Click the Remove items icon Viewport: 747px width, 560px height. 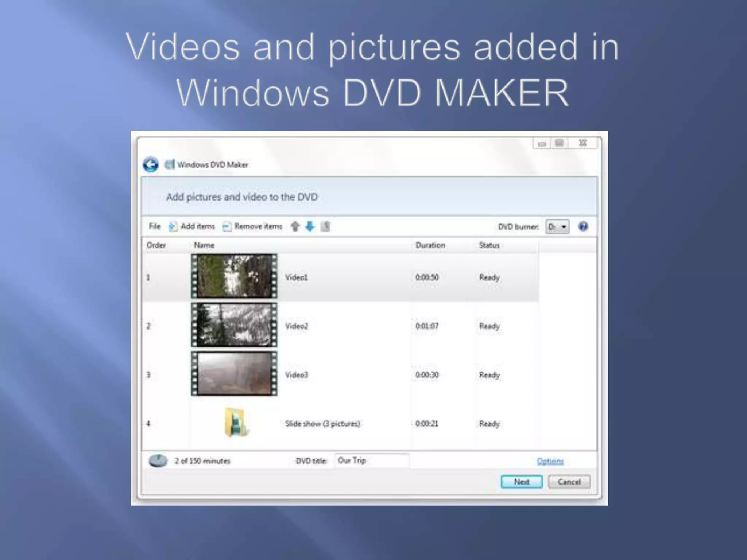pyautogui.click(x=227, y=226)
